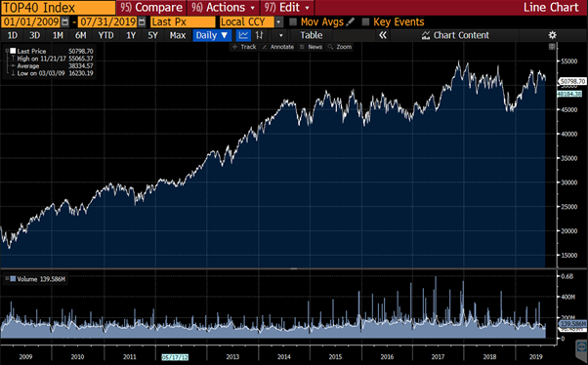Image resolution: width=588 pixels, height=365 pixels.
Task: Open the Chart Content panel
Action: point(455,35)
